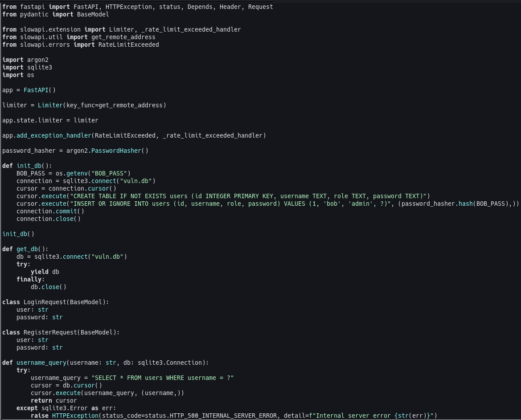Click the SELECT * FROM users string
521x420 pixels.
click(163, 378)
